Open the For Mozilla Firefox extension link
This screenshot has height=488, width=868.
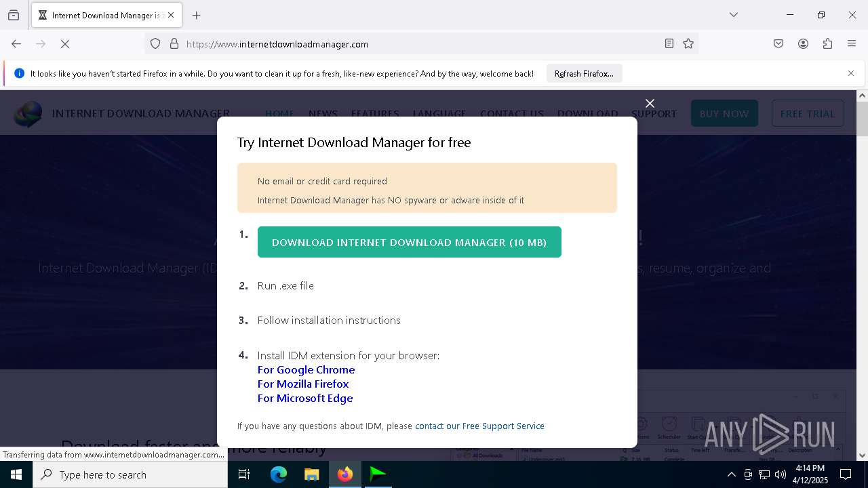(x=303, y=384)
